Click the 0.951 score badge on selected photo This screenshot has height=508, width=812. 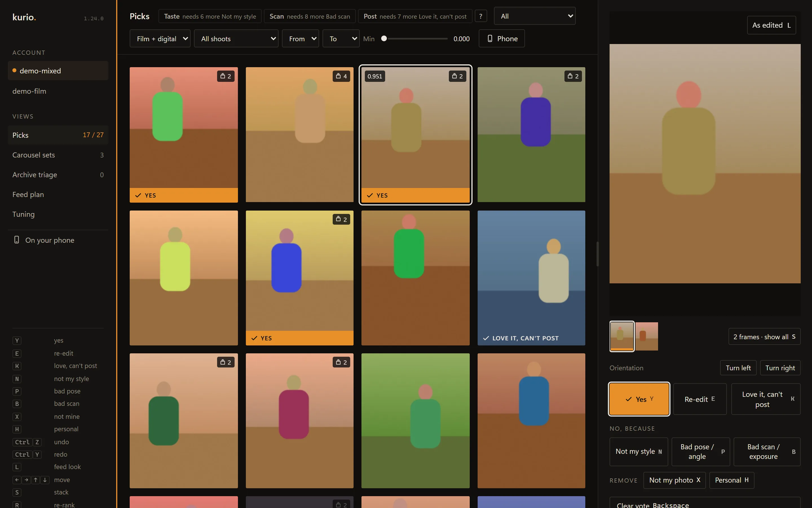click(375, 76)
